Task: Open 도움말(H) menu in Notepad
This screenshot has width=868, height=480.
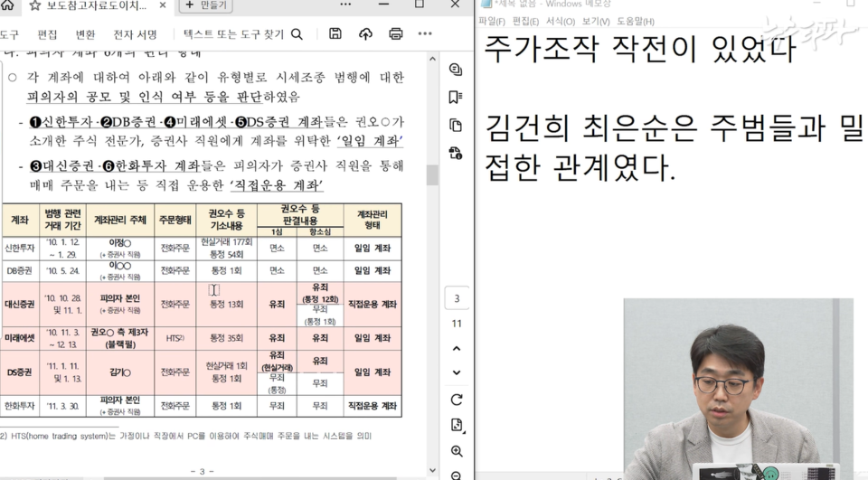Action: 636,22
